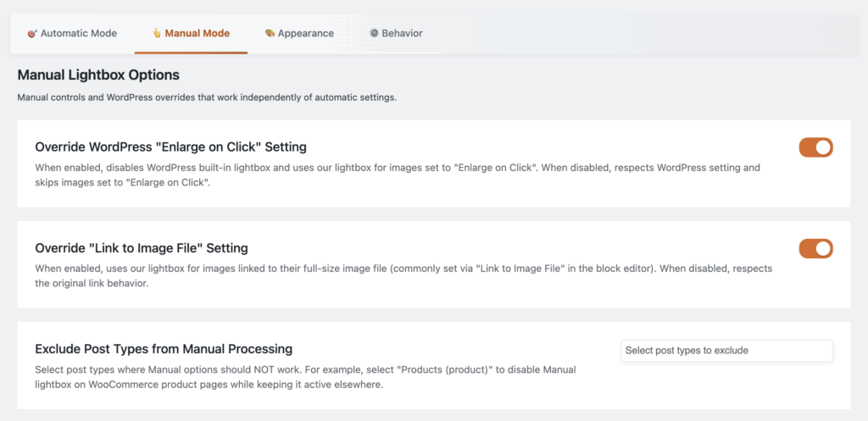The width and height of the screenshot is (868, 421).
Task: Click the Override "Link to Image File" Setting title
Action: pos(141,248)
